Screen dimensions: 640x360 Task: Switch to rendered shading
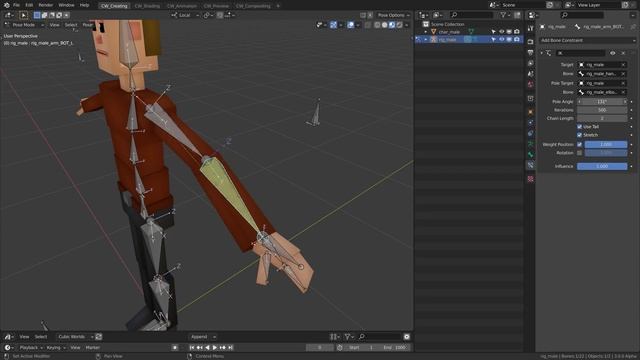coord(399,25)
